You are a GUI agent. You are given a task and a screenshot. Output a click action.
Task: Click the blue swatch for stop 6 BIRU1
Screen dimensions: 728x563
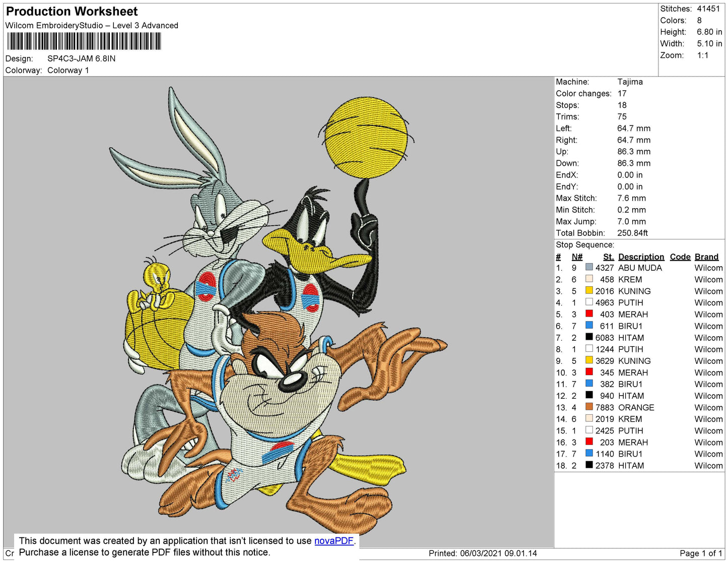(589, 325)
